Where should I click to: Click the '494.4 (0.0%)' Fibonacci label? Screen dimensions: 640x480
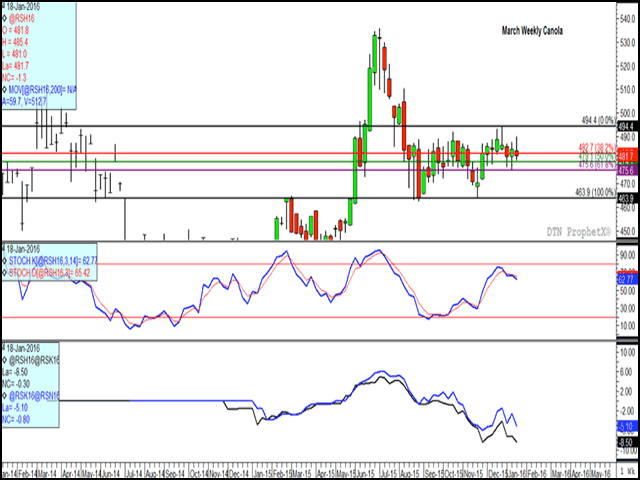598,120
